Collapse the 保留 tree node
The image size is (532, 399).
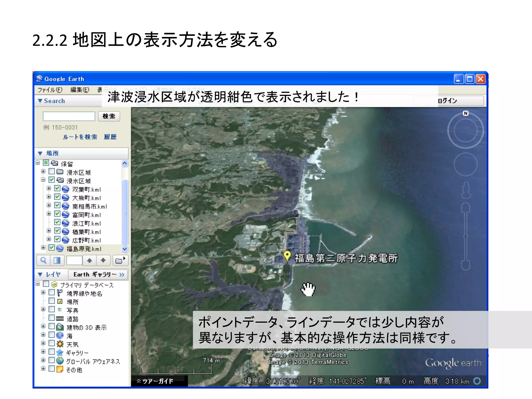point(38,163)
